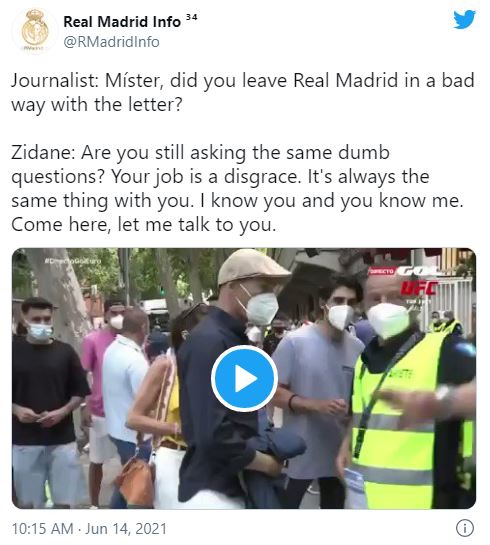Screen dimensions: 490x545
Task: Click the Jun 14, 2021 date
Action: point(126,529)
